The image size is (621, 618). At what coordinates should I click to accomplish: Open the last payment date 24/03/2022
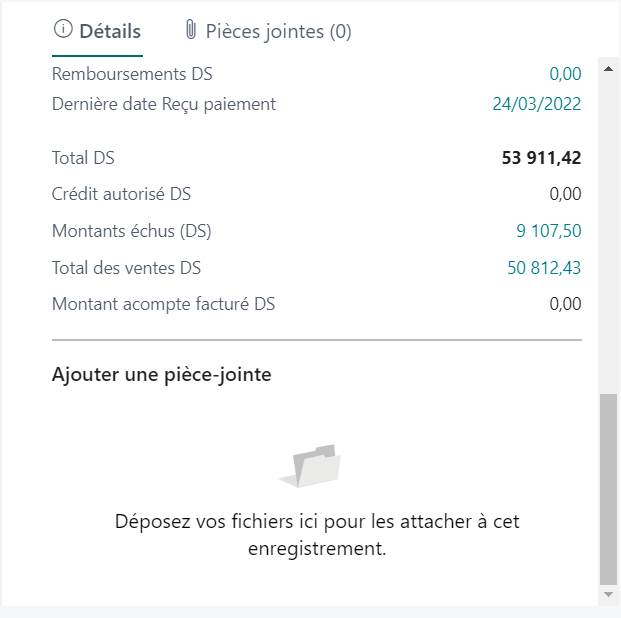[x=537, y=104]
